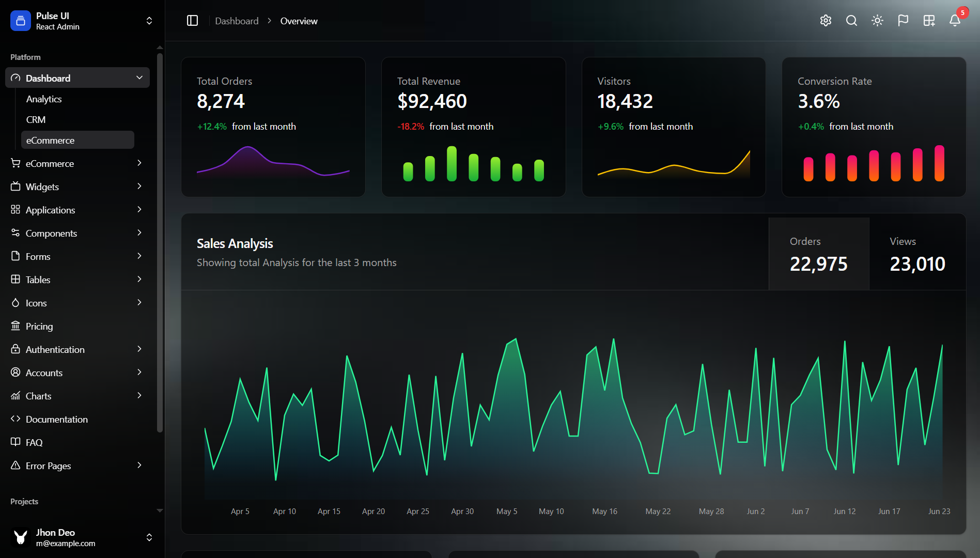Viewport: 980px width, 558px height.
Task: Expand the Accounts section chevron
Action: click(x=139, y=372)
